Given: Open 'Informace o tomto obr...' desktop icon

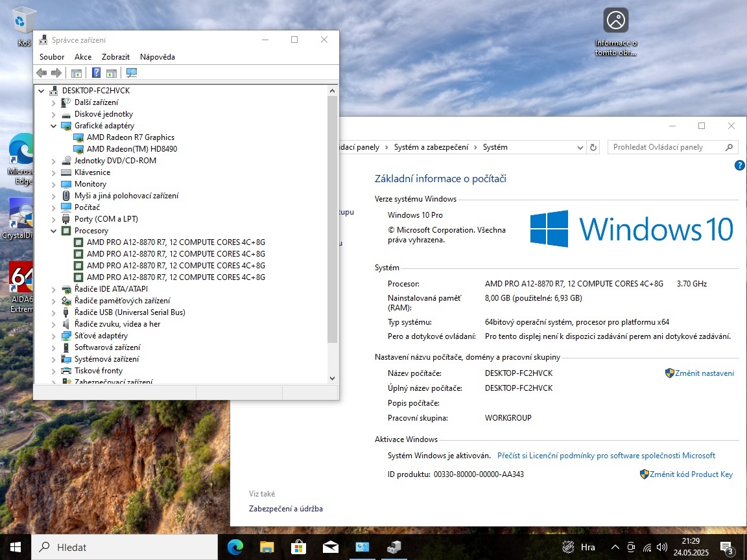Looking at the screenshot, I should pyautogui.click(x=615, y=32).
